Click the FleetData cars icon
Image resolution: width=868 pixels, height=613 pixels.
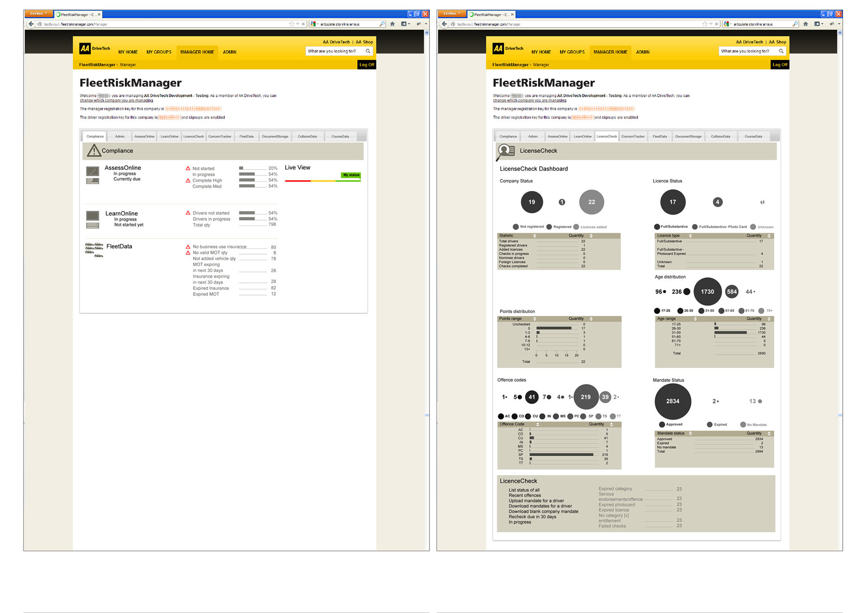pyautogui.click(x=94, y=250)
